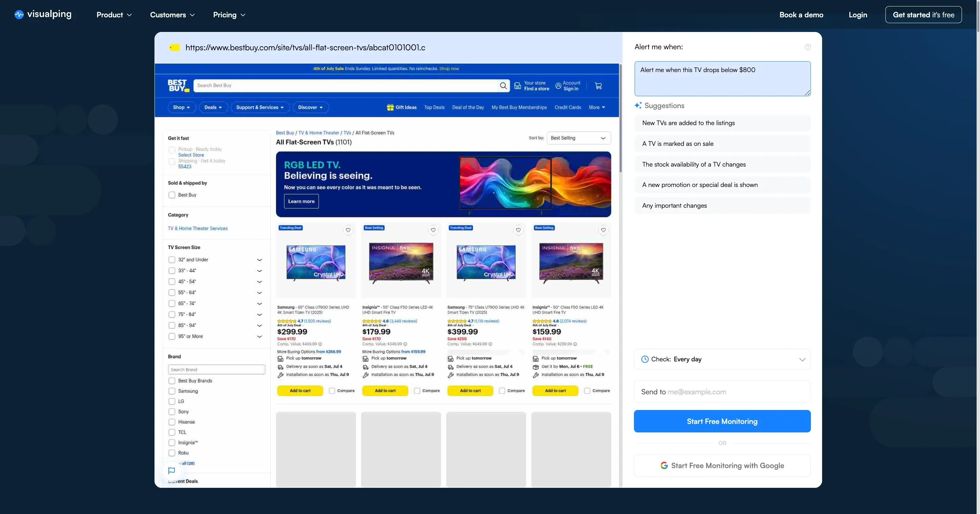Image resolution: width=980 pixels, height=514 pixels.
Task: Click the info icon next to Comp. Value $649.99
Action: point(490,344)
